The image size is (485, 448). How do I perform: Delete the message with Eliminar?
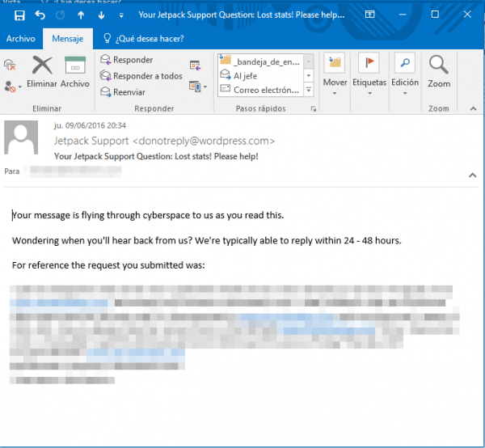coord(42,72)
